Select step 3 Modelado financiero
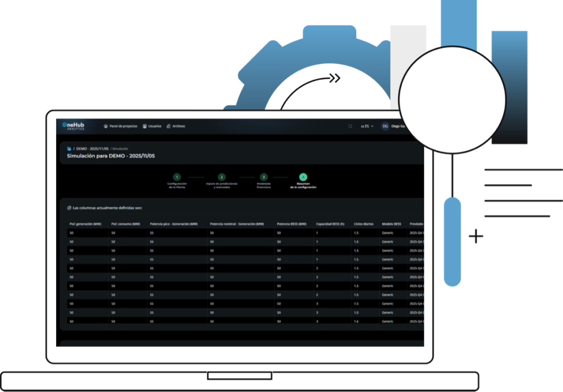The height and width of the screenshot is (392, 563). point(263,176)
